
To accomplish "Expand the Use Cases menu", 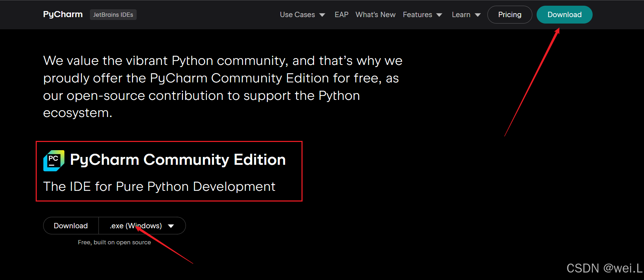I will pos(302,15).
